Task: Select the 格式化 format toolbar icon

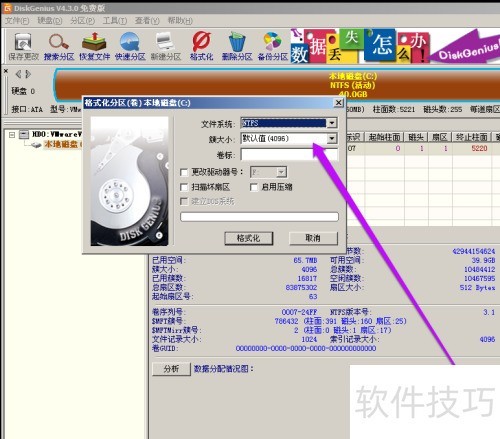Action: pyautogui.click(x=201, y=47)
